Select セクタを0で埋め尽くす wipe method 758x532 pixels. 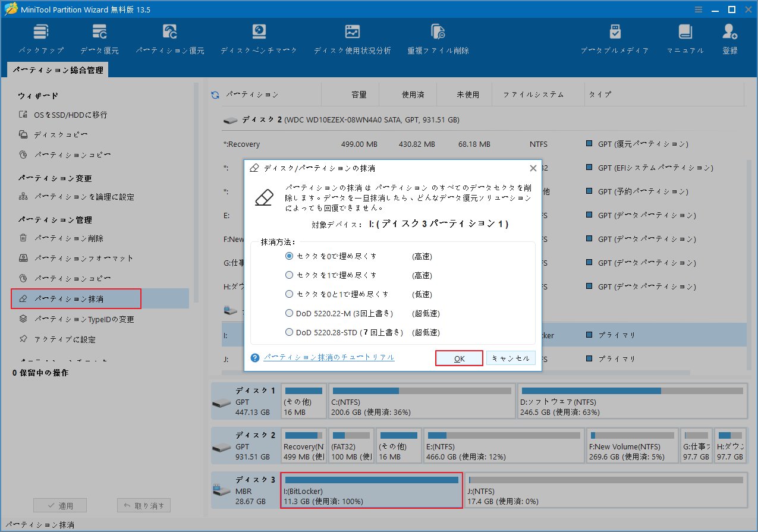[290, 256]
